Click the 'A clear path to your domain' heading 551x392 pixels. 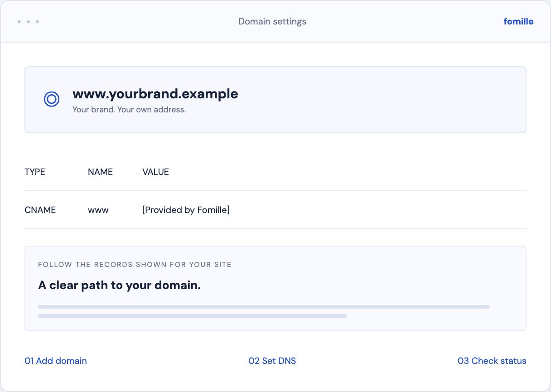click(119, 286)
